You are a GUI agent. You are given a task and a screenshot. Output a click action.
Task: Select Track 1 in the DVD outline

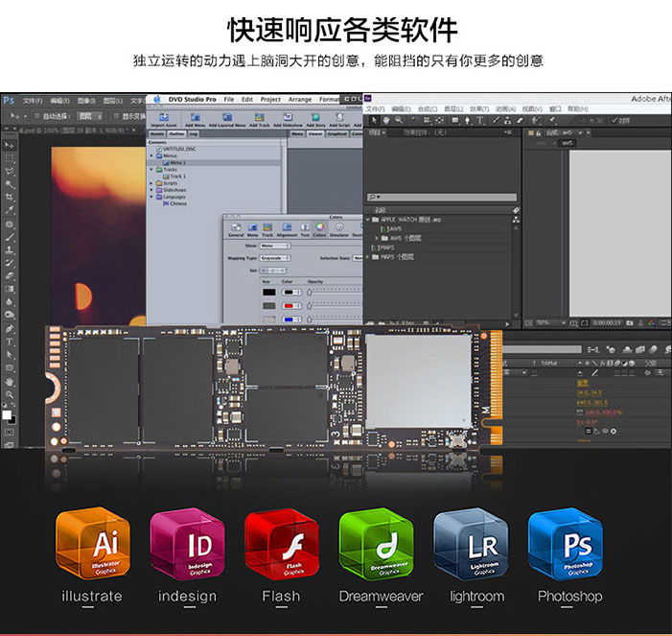point(174,177)
